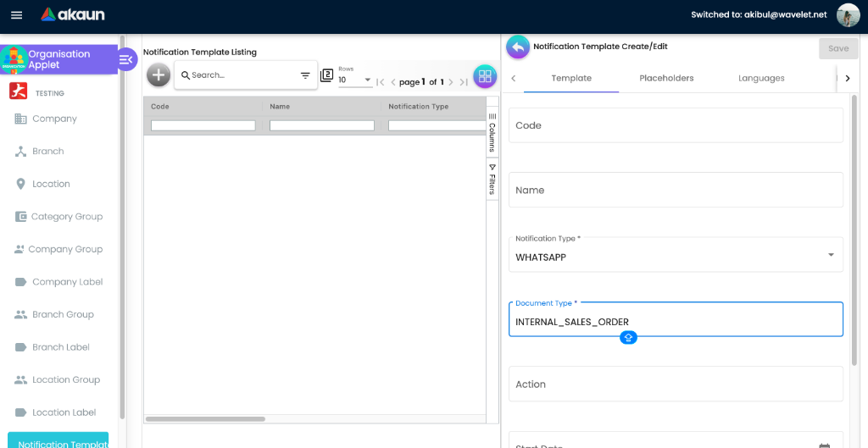Image resolution: width=868 pixels, height=448 pixels.
Task: Click the Organisation Applet icon
Action: pos(14,59)
